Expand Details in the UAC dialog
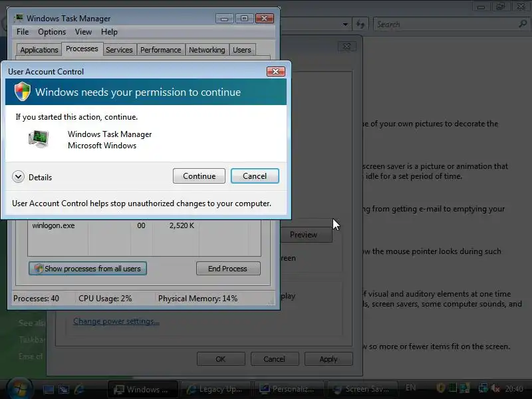 point(32,177)
